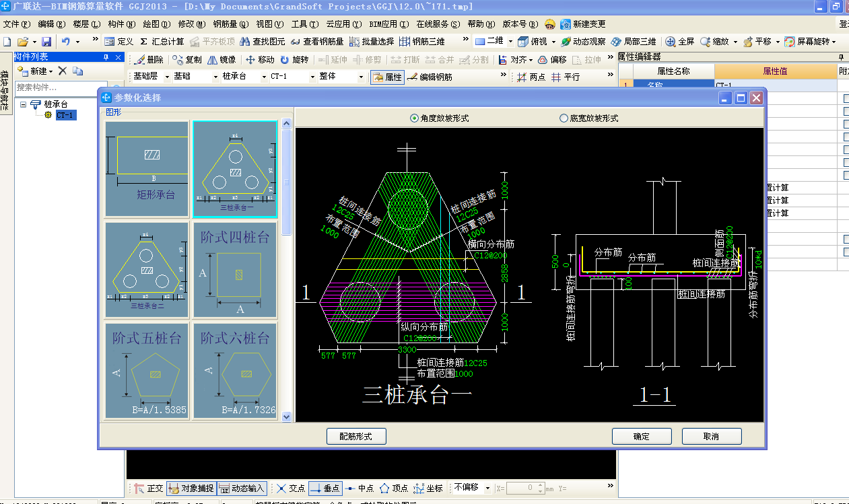Activate 批量选择 batch select tool
849x504 pixels.
click(x=372, y=42)
